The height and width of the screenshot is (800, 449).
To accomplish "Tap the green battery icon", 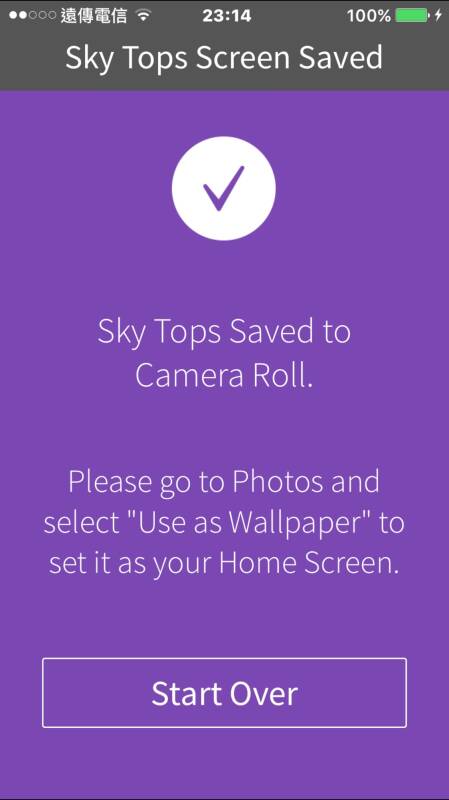I will (413, 15).
